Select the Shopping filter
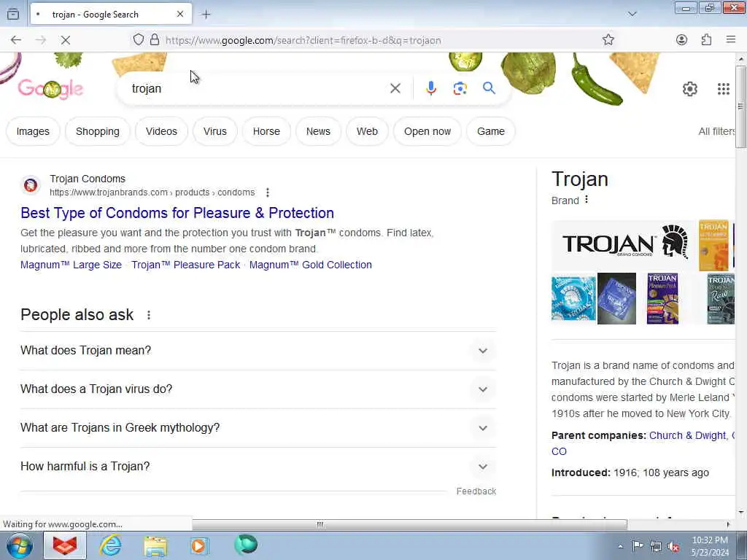Screen dimensions: 747x560 98,131
